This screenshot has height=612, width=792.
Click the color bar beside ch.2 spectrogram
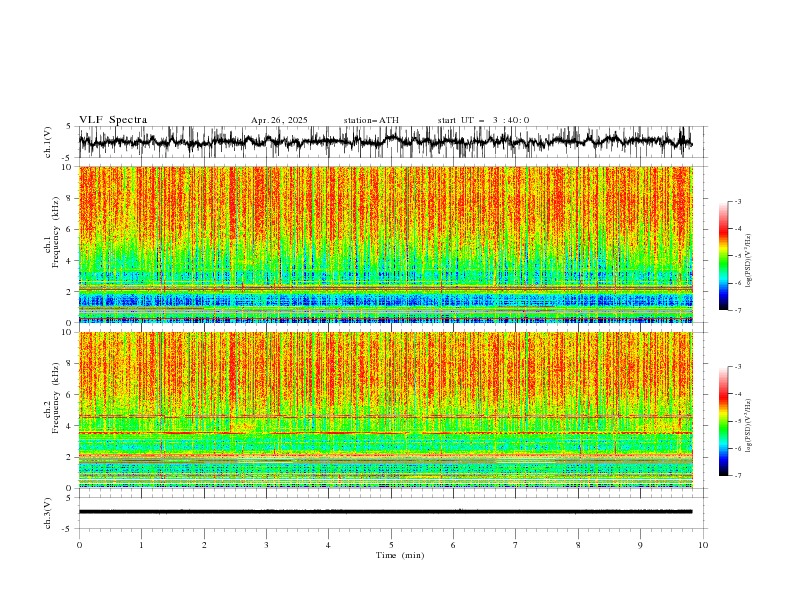(x=723, y=421)
